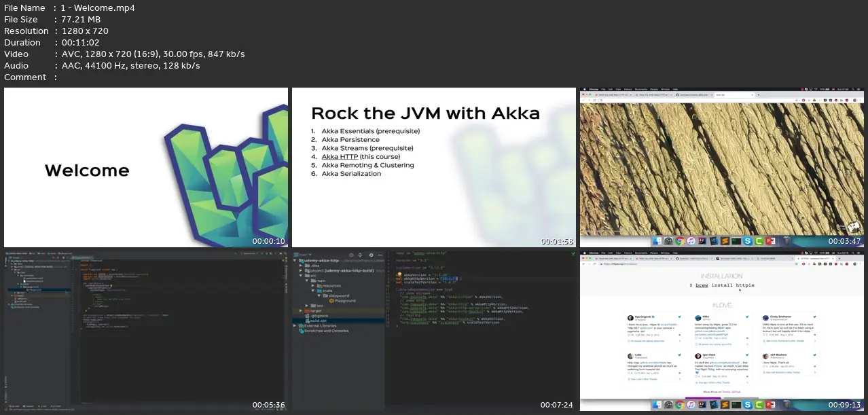Select Playground object in 00:07:24 project tree
Viewport: 868px width, 415px height.
pyautogui.click(x=342, y=301)
